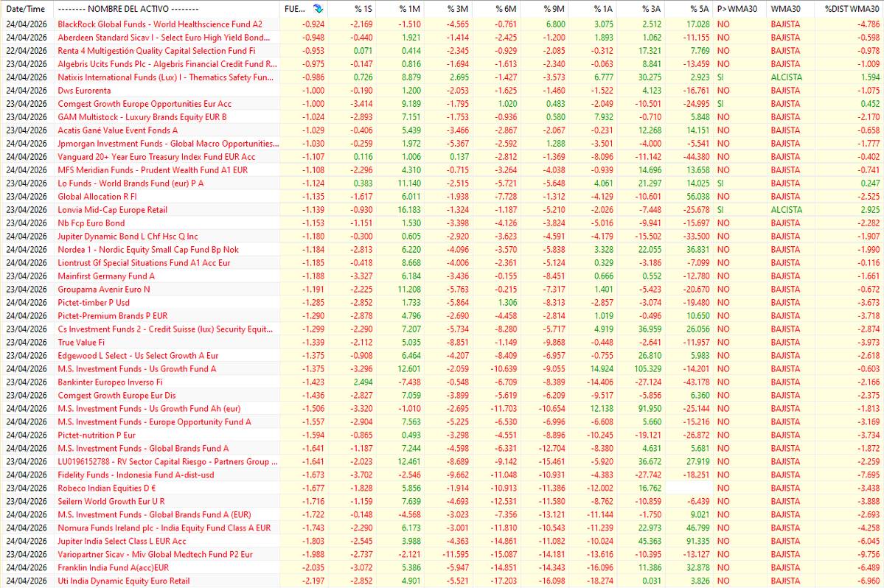The height and width of the screenshot is (588, 884).
Task: Select Comgest Growth Europe Eur Dis
Action: point(116,396)
